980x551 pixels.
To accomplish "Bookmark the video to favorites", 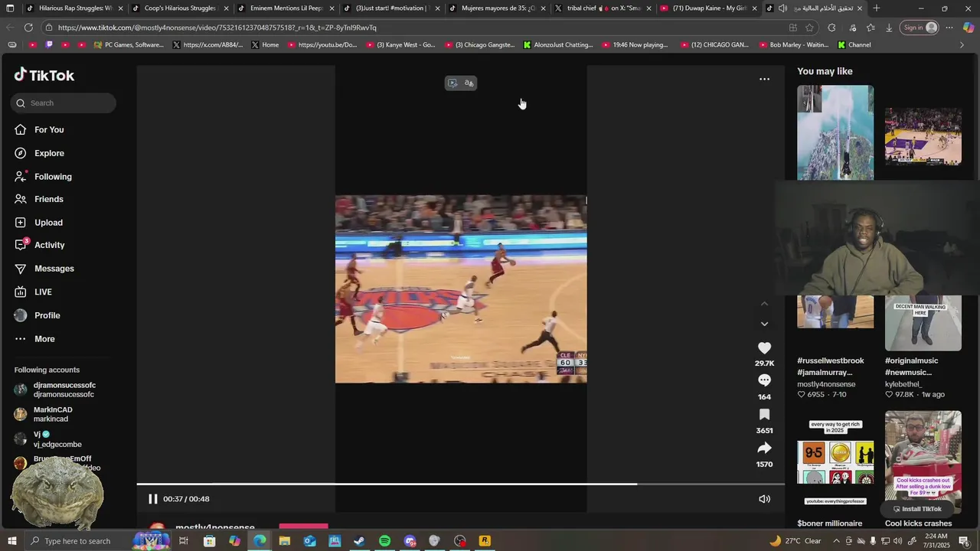I will click(x=764, y=414).
